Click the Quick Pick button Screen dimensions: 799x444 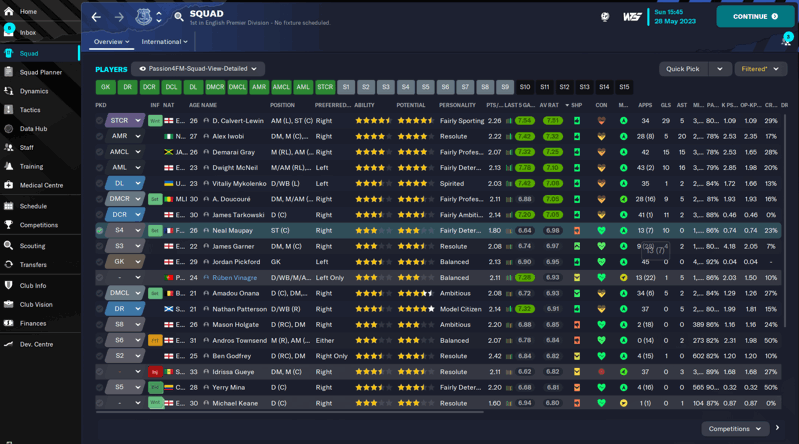pyautogui.click(x=683, y=69)
